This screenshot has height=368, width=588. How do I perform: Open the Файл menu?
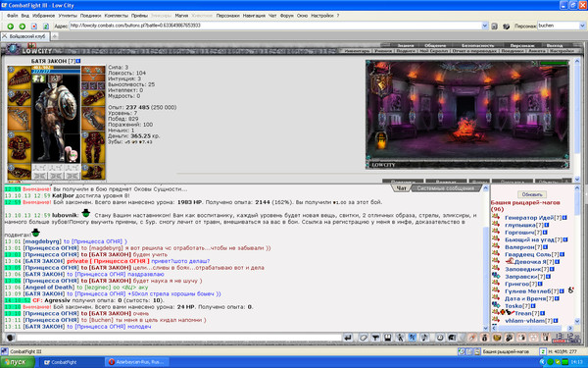12,16
